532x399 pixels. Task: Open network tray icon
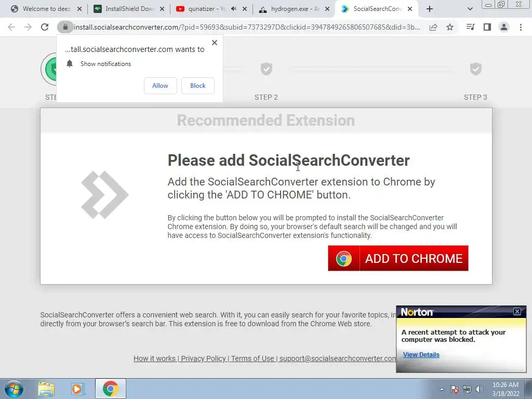point(467,389)
